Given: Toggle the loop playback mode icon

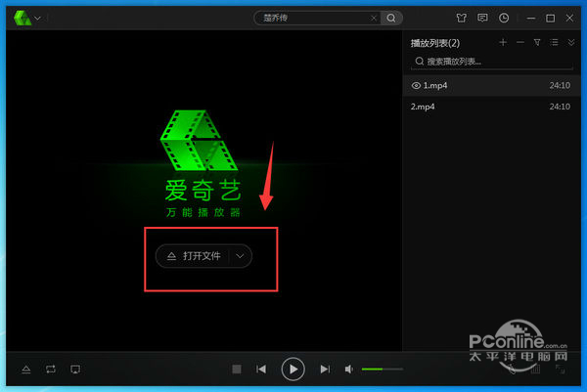Looking at the screenshot, I should click(51, 370).
